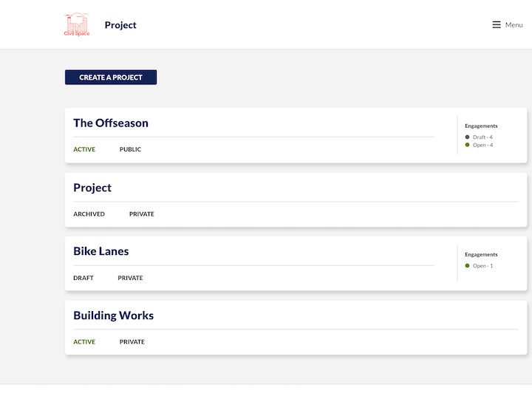Click the green Open dot in Bike Lanes
Viewport: 532px width, 399px height.
pyautogui.click(x=467, y=266)
